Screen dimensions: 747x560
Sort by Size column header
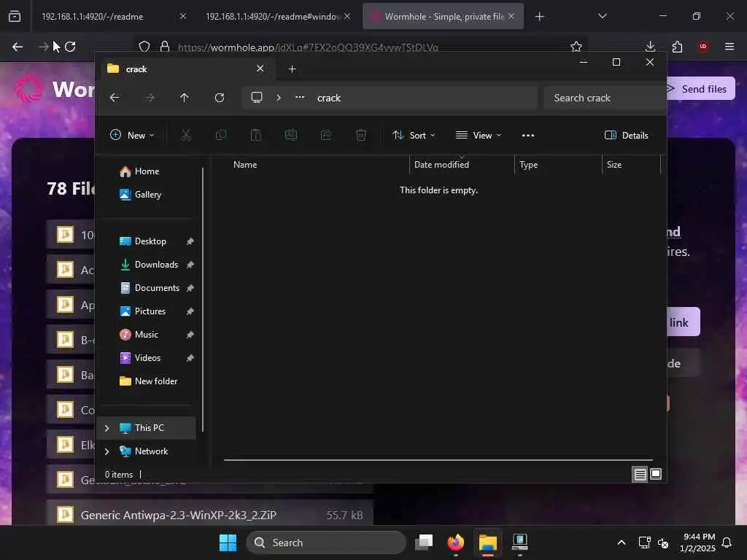point(614,165)
